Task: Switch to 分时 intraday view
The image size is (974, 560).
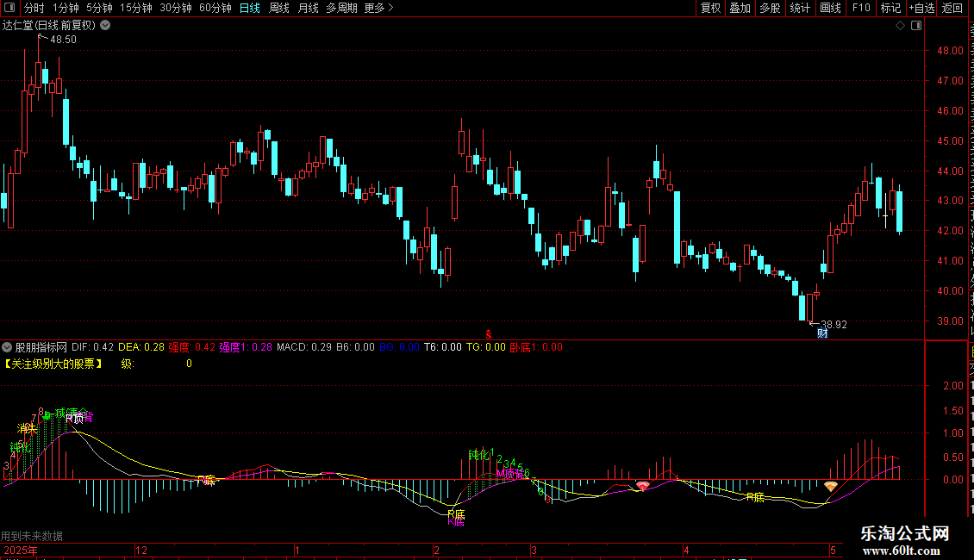Action: click(x=34, y=8)
